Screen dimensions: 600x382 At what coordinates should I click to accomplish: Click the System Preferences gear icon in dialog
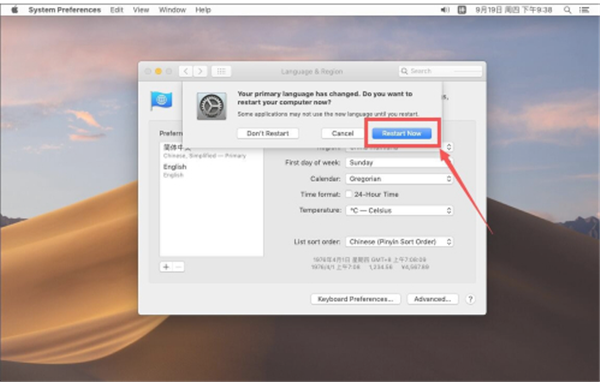212,106
